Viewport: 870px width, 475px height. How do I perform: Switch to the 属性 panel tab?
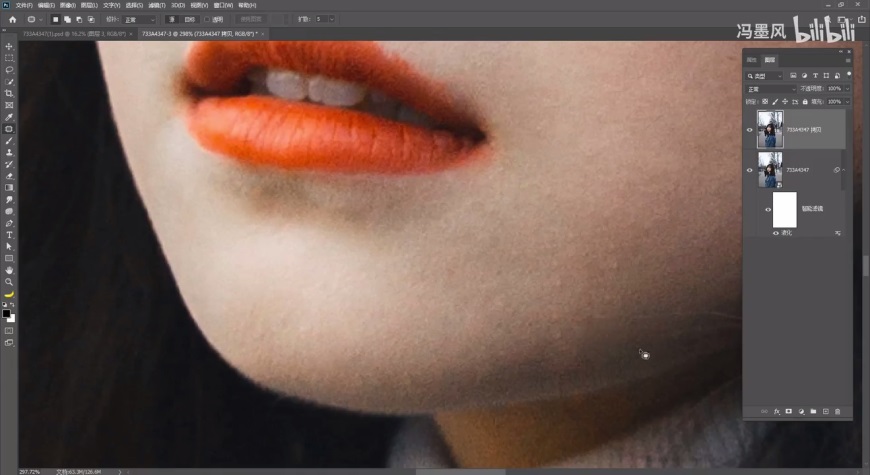752,60
